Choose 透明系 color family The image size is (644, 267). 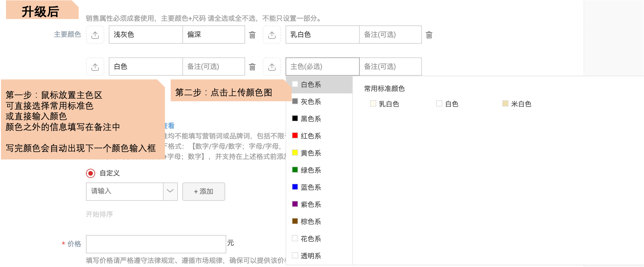pyautogui.click(x=319, y=255)
